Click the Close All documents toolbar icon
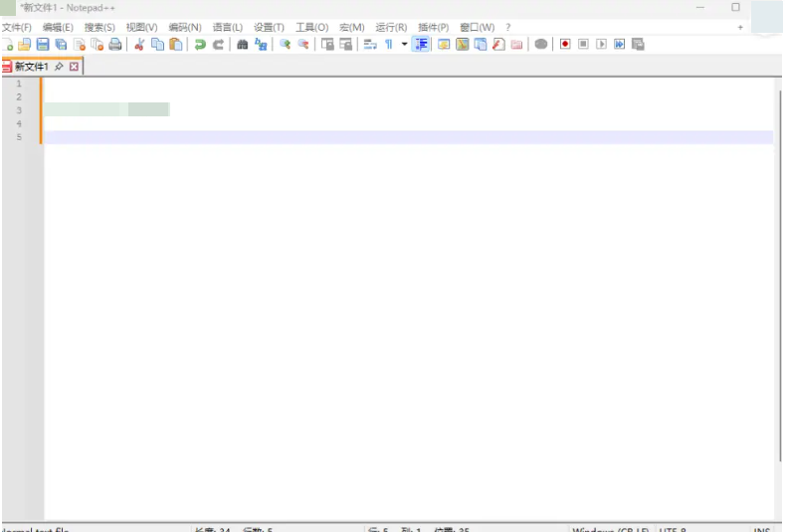The height and width of the screenshot is (532, 785). [98, 45]
